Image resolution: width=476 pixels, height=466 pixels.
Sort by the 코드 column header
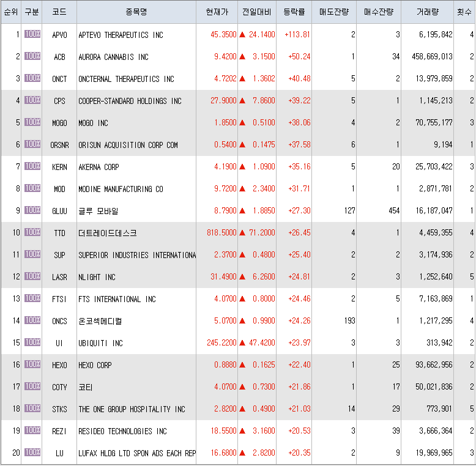[59, 12]
